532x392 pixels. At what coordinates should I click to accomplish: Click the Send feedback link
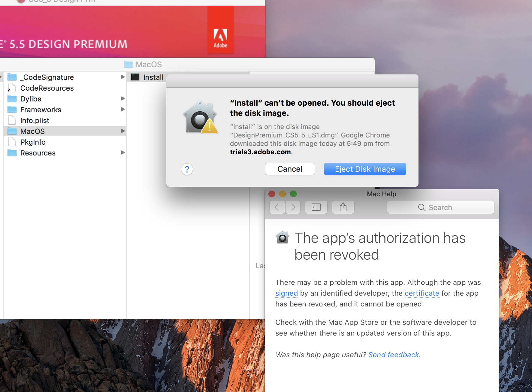(394, 355)
